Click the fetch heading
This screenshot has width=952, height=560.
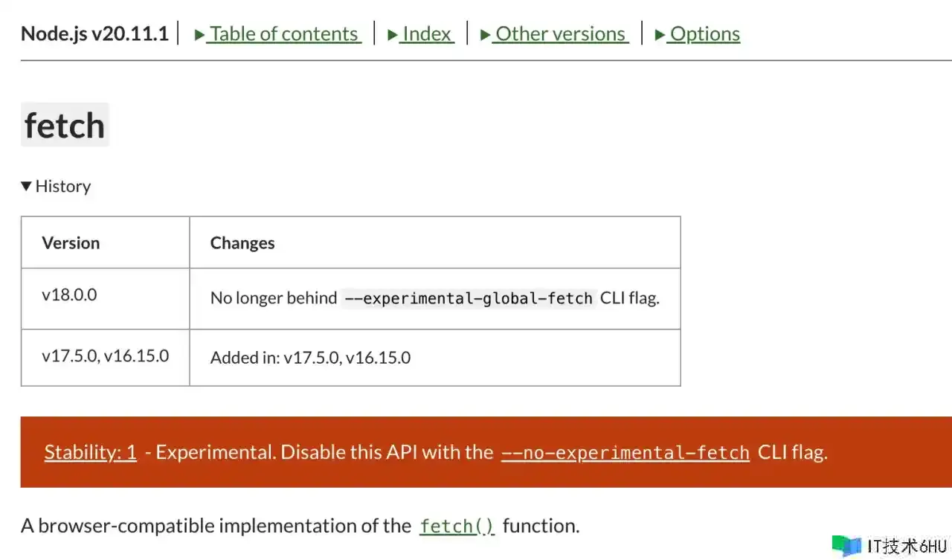[x=65, y=125]
